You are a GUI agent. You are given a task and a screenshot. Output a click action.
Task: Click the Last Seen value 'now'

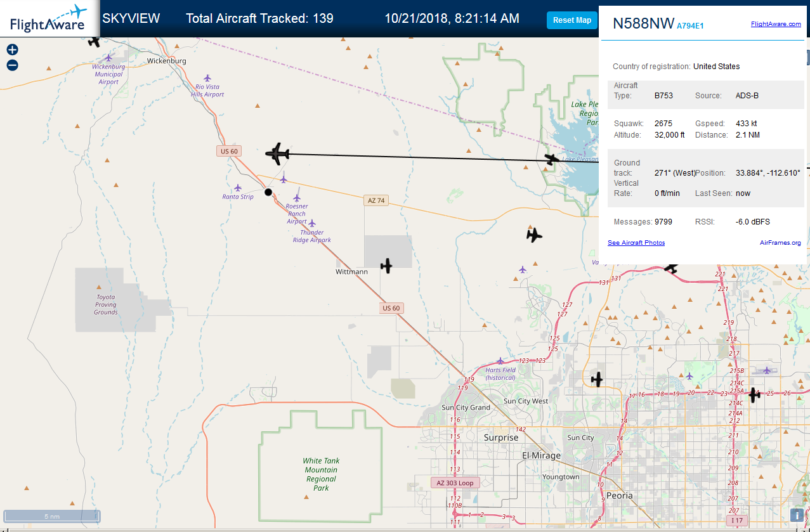pyautogui.click(x=743, y=193)
